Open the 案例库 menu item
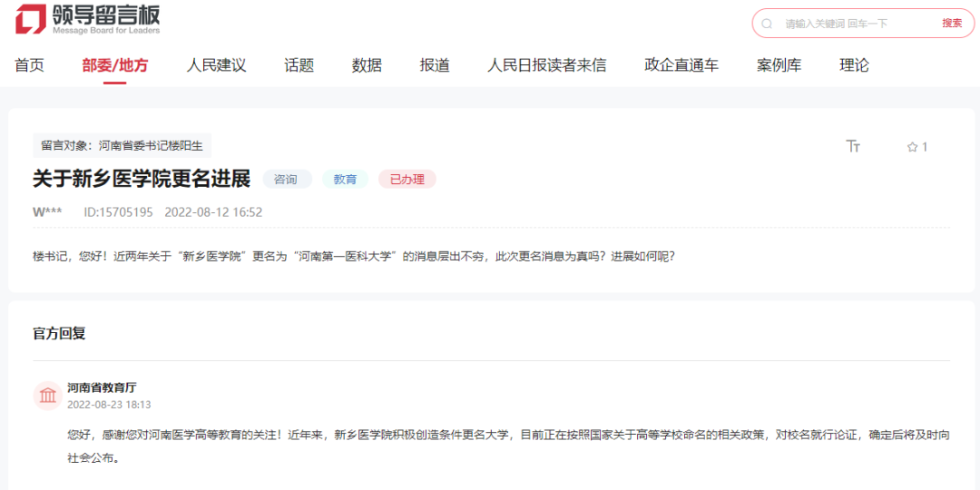Screen dimensions: 980x490 click(x=779, y=65)
